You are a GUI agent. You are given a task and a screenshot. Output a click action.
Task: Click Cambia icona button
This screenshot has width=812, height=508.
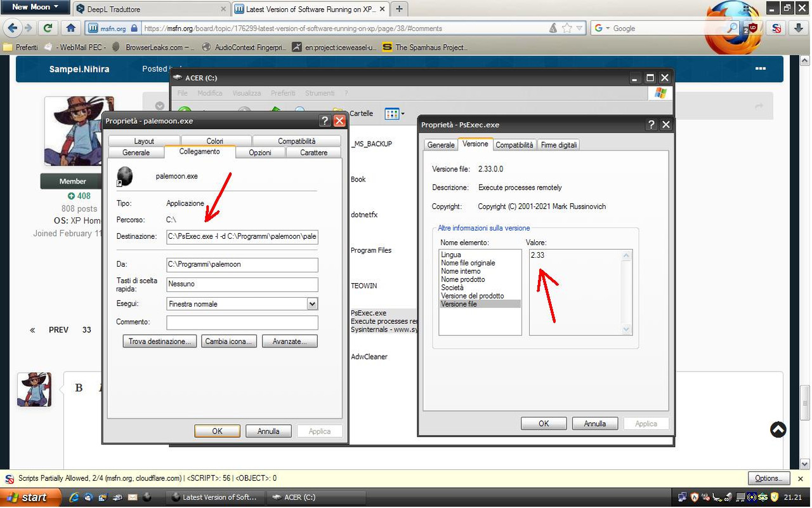(229, 342)
